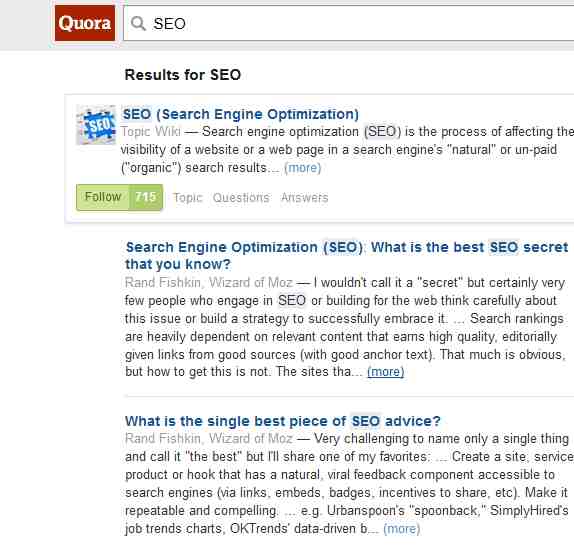574x552 pixels.
Task: Expand SEO advice answer with (more)
Action: [x=401, y=529]
